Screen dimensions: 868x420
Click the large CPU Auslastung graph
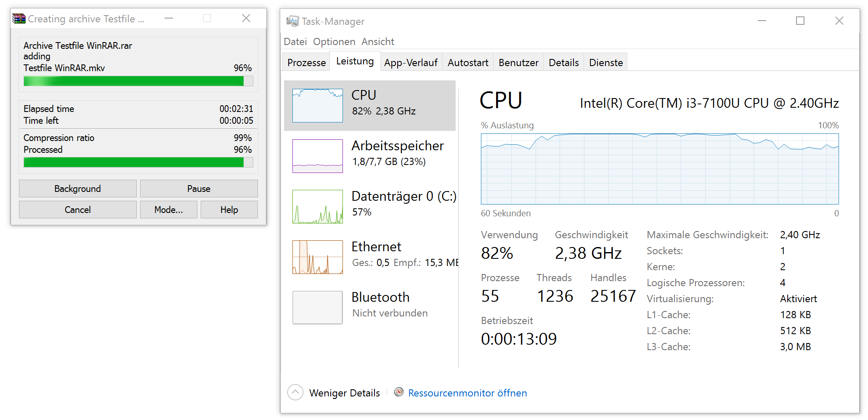coord(660,169)
